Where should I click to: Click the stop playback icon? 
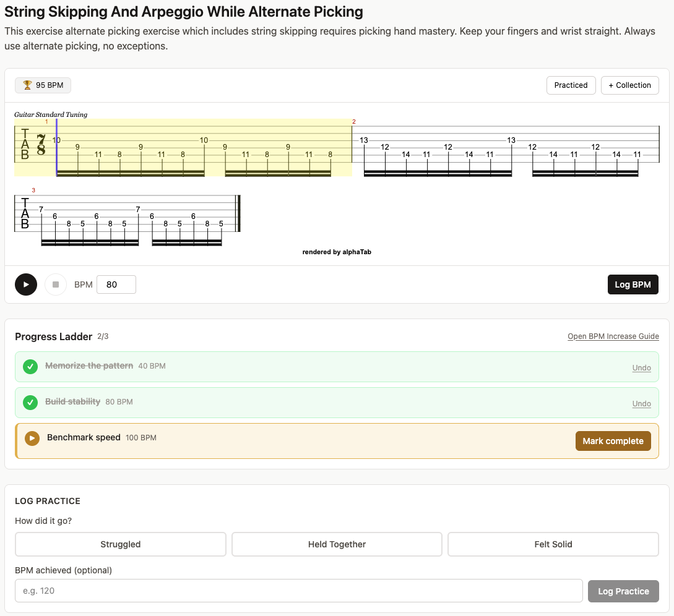coord(55,284)
